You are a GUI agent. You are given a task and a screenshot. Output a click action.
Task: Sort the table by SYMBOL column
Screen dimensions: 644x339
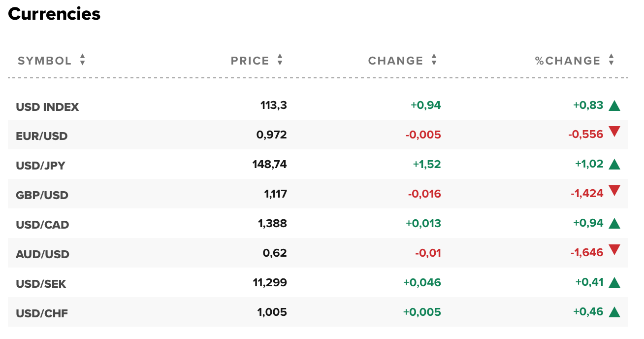82,60
